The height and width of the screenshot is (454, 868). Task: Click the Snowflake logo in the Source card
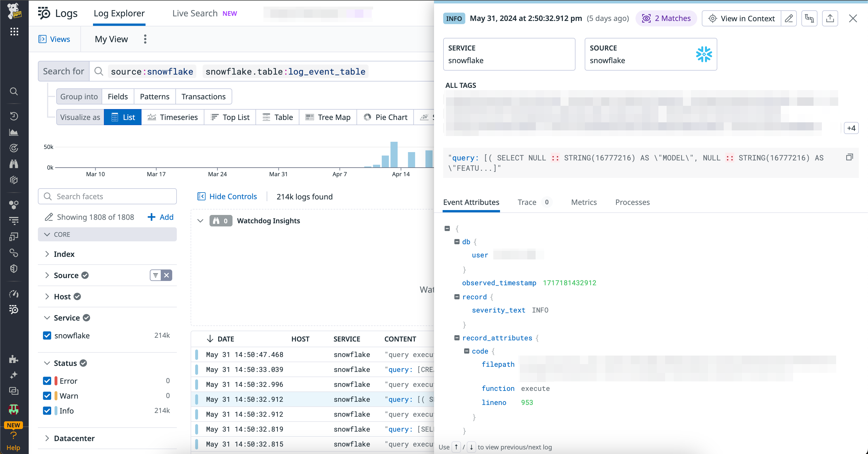click(704, 54)
